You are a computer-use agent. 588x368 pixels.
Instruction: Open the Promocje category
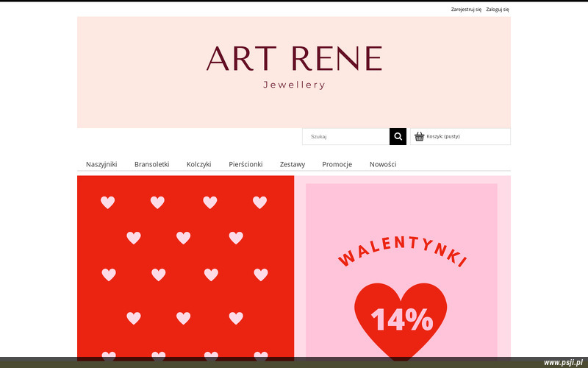337,164
